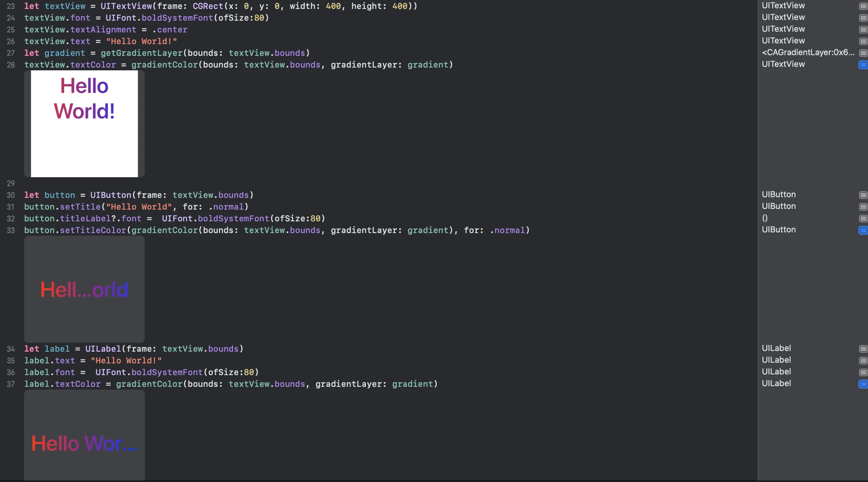
Task: Click the getGradientLayer function call
Action: (x=141, y=53)
